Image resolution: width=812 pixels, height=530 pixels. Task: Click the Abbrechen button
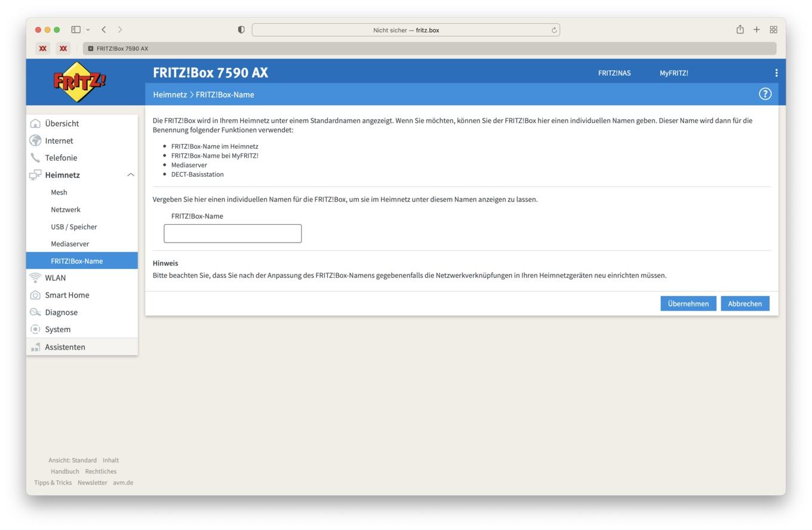745,304
